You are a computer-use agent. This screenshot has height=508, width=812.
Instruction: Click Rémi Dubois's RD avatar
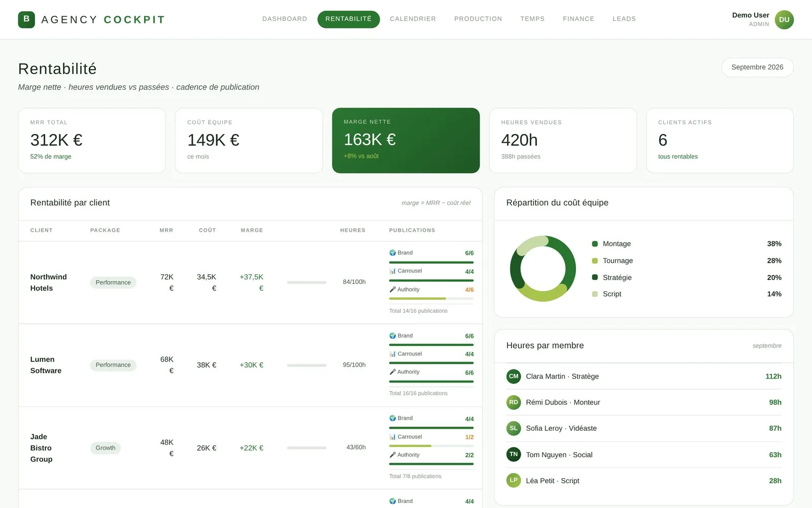click(514, 402)
